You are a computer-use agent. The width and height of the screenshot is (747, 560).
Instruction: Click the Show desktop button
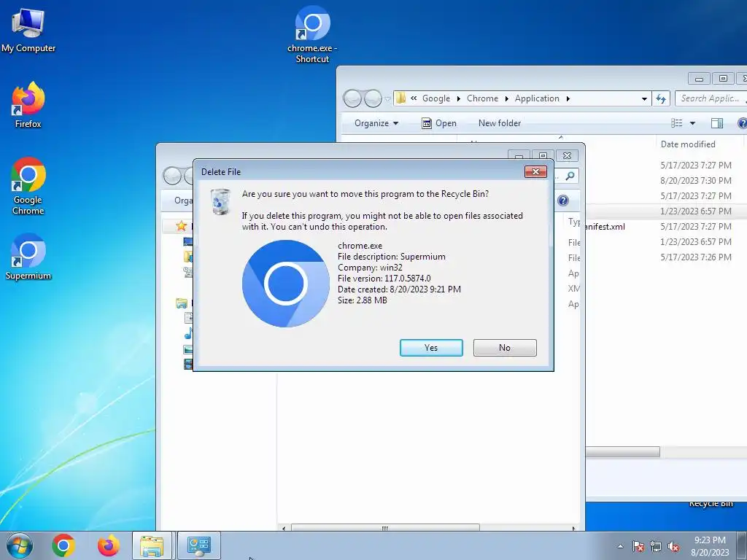[x=742, y=545]
